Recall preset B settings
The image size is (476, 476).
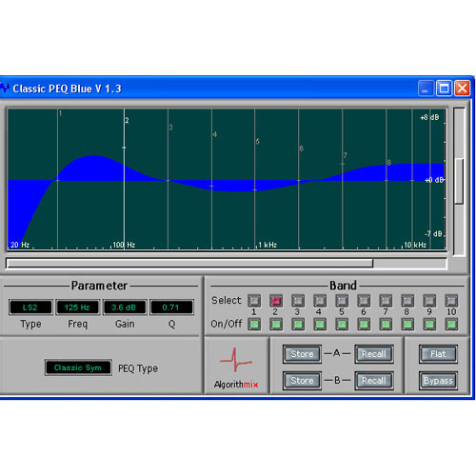374,381
